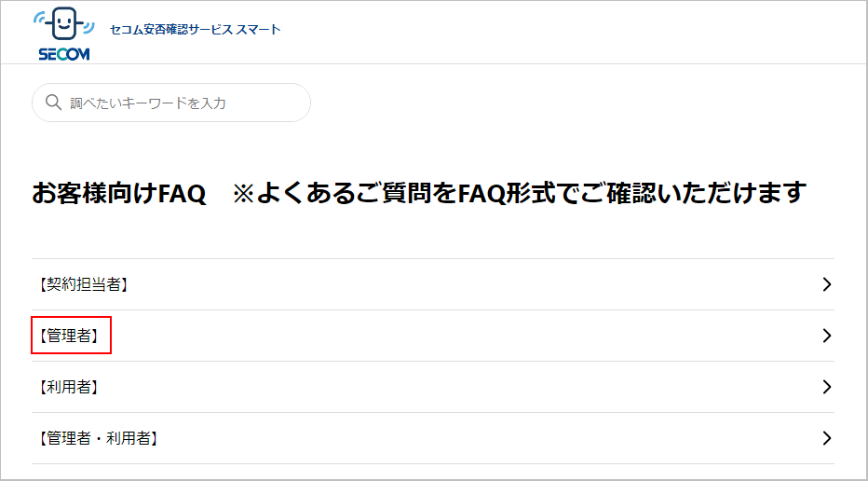Click empty space inside the 利用者 row

point(470,387)
